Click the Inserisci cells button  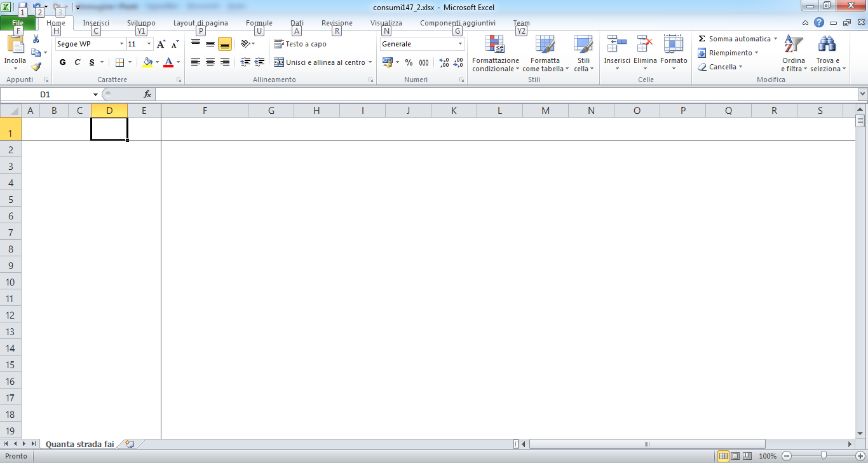(x=616, y=53)
